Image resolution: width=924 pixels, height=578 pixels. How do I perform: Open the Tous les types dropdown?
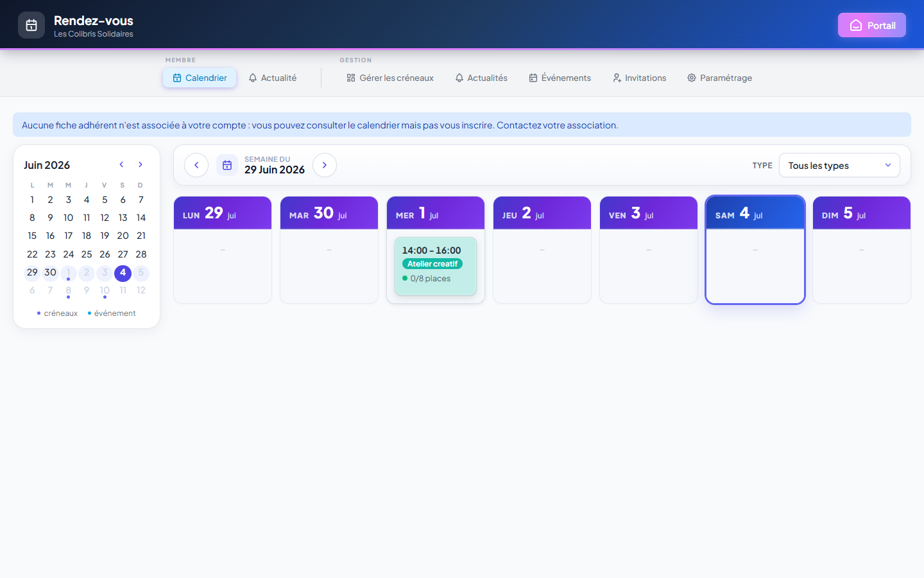(x=839, y=165)
